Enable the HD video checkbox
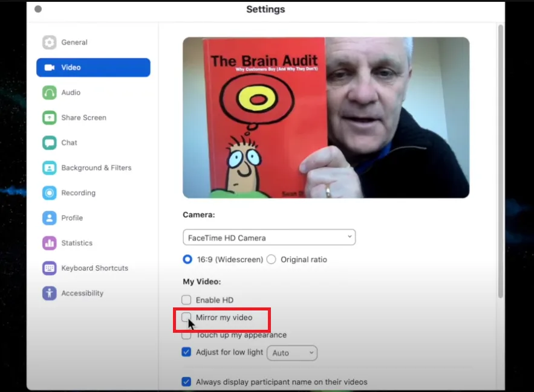Image resolution: width=534 pixels, height=392 pixels. [x=186, y=300]
